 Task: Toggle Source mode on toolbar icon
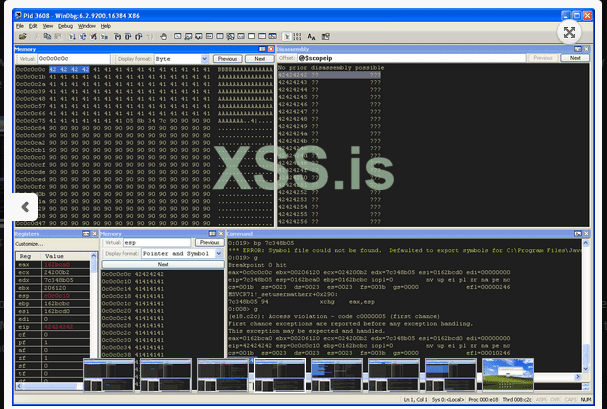pos(287,36)
